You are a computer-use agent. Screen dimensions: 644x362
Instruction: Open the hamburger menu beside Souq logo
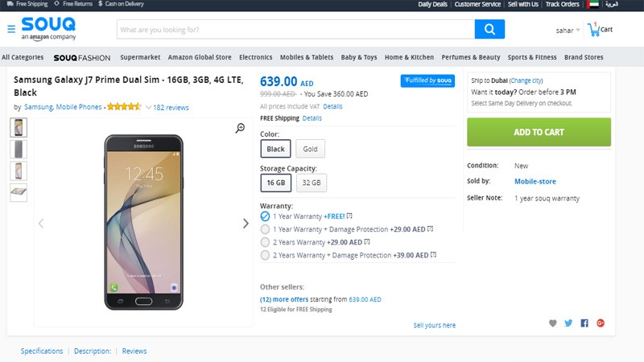click(11, 30)
